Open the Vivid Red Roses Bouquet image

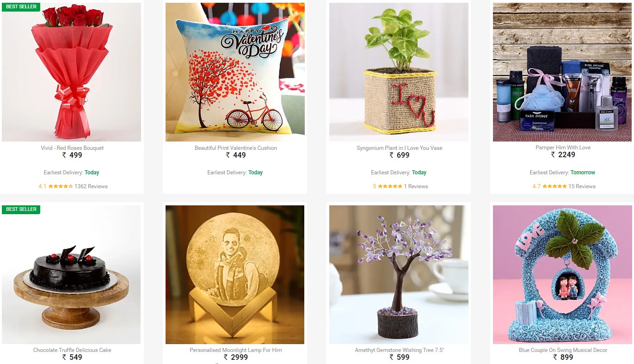pos(72,72)
